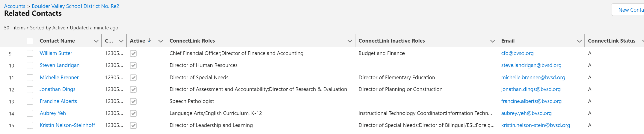Check the row box for Jonathan Dings
644x134 pixels.
[30, 89]
